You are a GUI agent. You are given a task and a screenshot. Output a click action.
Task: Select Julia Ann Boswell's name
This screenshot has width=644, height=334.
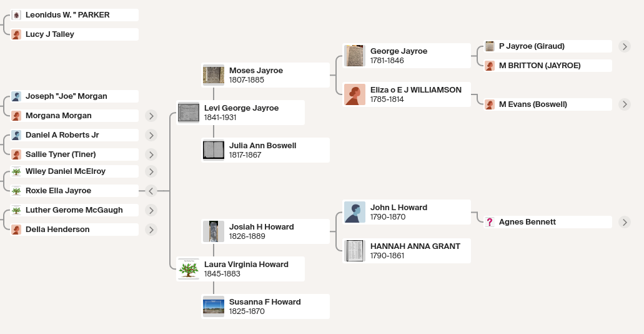[x=262, y=146]
